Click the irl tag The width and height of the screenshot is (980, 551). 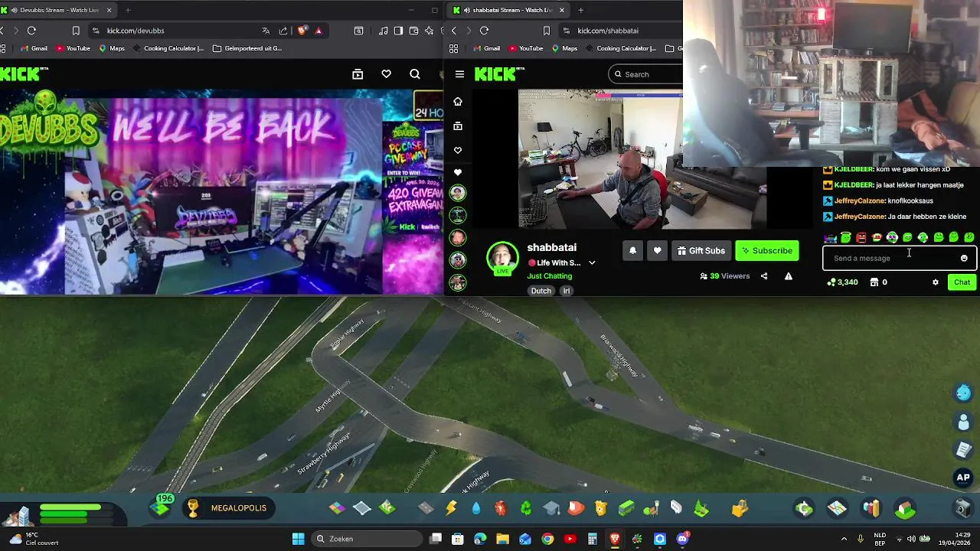[x=567, y=291]
